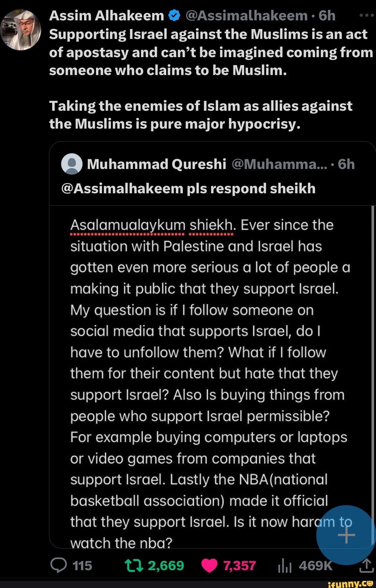Open view analytics icon showing 469K
Viewport: 376px width, 588px height.
(285, 565)
